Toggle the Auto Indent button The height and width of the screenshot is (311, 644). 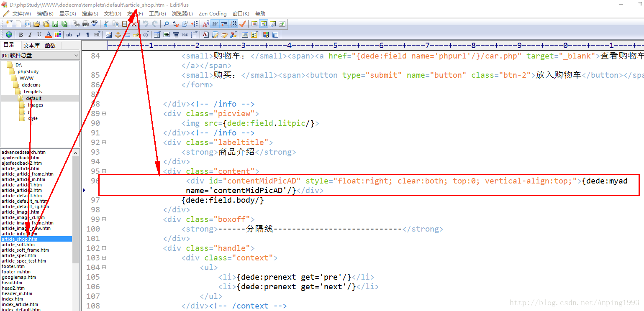224,24
